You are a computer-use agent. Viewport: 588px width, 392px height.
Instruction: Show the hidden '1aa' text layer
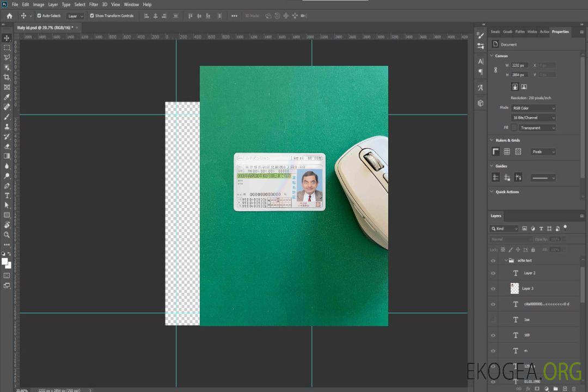493,320
